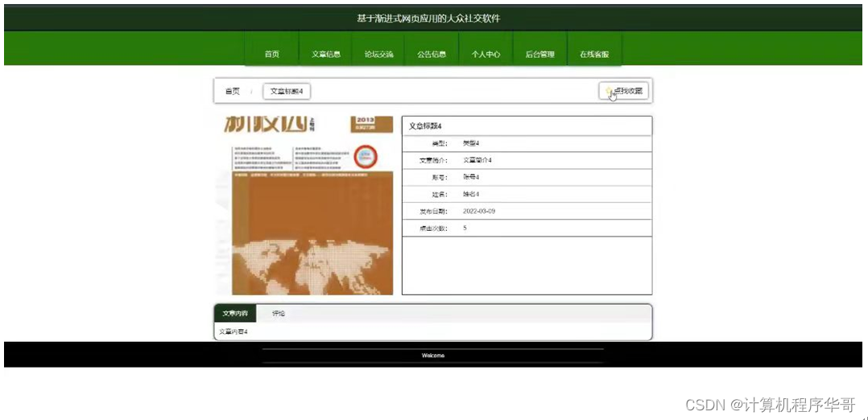Screen dimensions: 868x420
Task: Open the 论坛交流 navigation item
Action: click(x=378, y=54)
